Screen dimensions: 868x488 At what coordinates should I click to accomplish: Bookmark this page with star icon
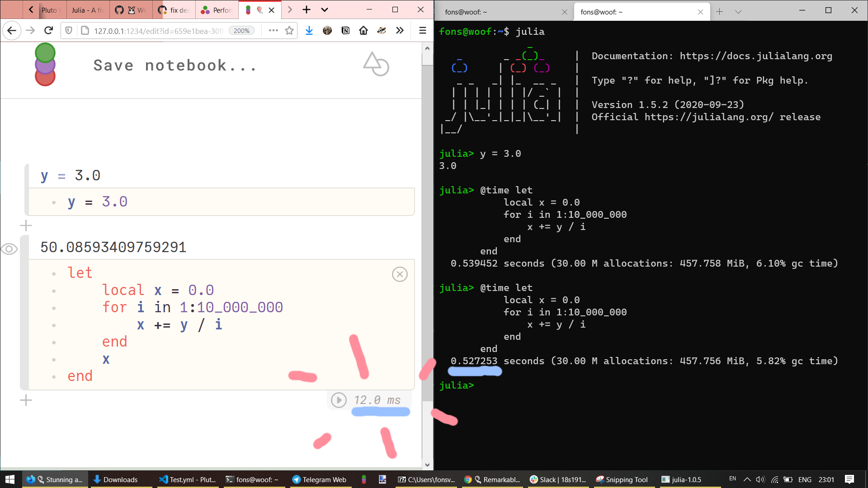(289, 31)
